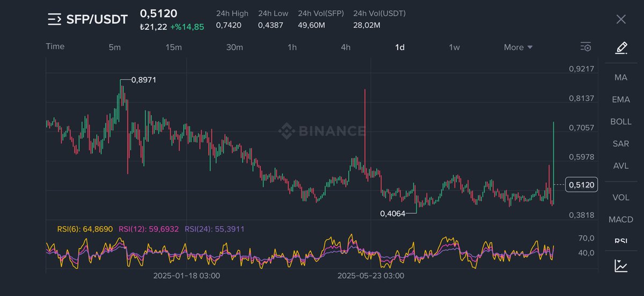This screenshot has height=296, width=644.
Task: Click the +%14,85 change percentage
Action: (x=187, y=27)
